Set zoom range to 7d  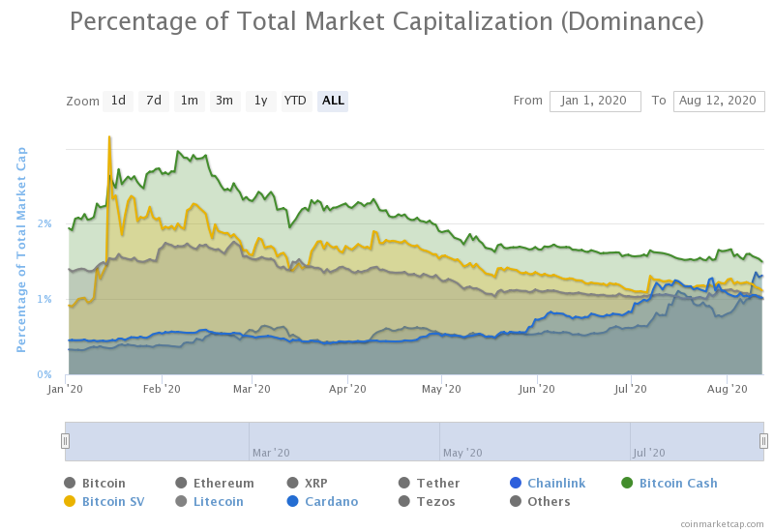click(x=154, y=101)
